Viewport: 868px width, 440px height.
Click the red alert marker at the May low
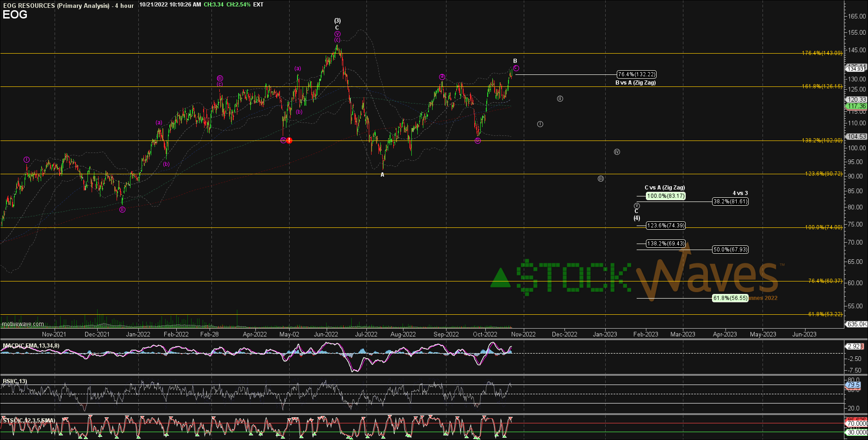tap(289, 141)
